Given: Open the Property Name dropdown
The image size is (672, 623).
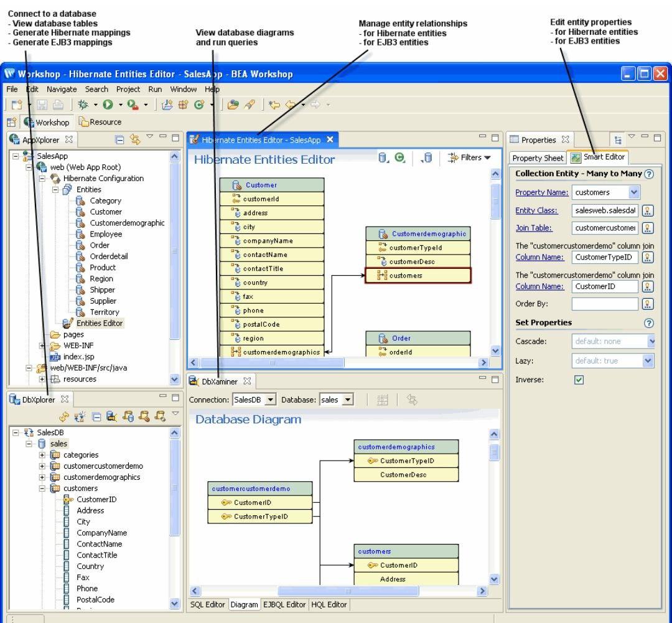Looking at the screenshot, I should 634,192.
